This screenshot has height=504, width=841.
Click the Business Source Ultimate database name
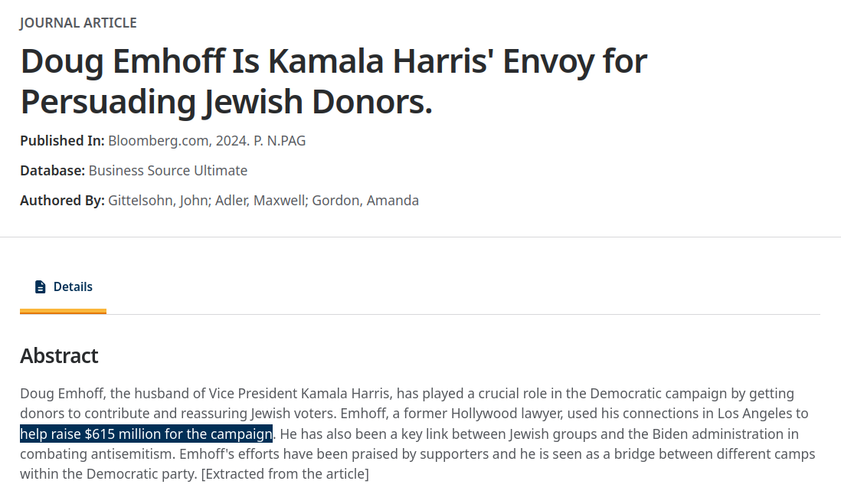(168, 171)
